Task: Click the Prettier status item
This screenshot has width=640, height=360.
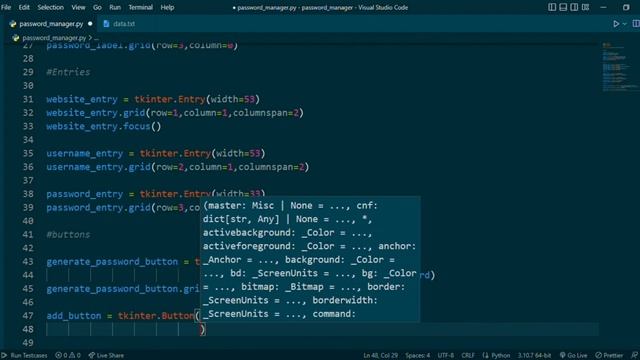Action: 609,355
